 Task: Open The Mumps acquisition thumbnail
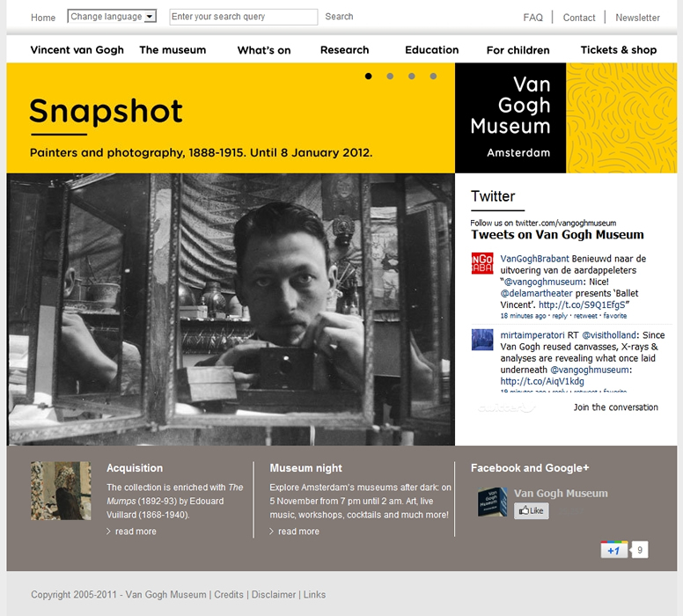click(61, 491)
